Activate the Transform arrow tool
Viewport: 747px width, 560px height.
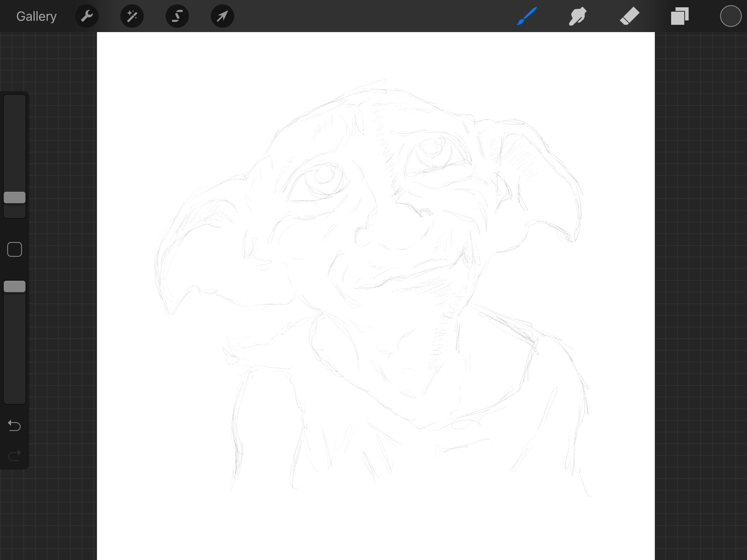[222, 16]
